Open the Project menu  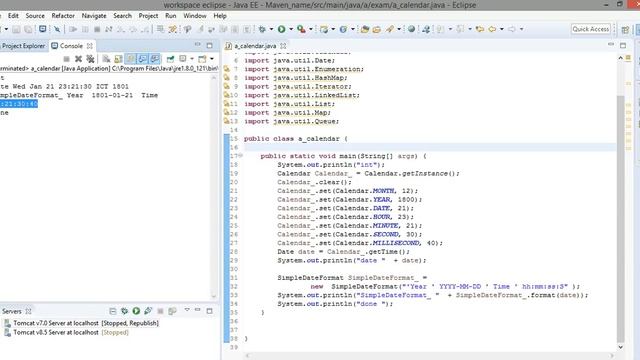tap(148, 16)
